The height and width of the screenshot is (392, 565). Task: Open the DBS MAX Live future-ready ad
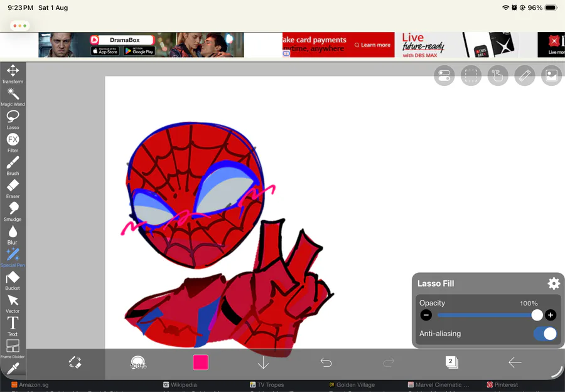pos(466,45)
